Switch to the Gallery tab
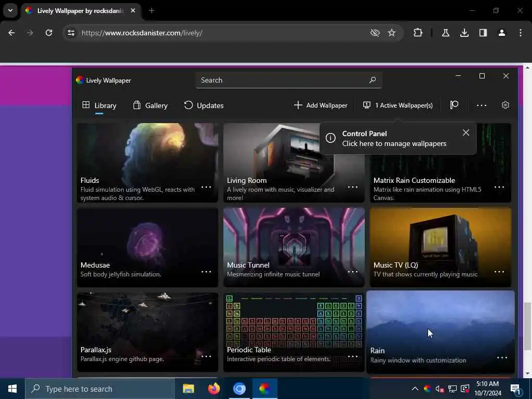This screenshot has width=532, height=399. [150, 105]
